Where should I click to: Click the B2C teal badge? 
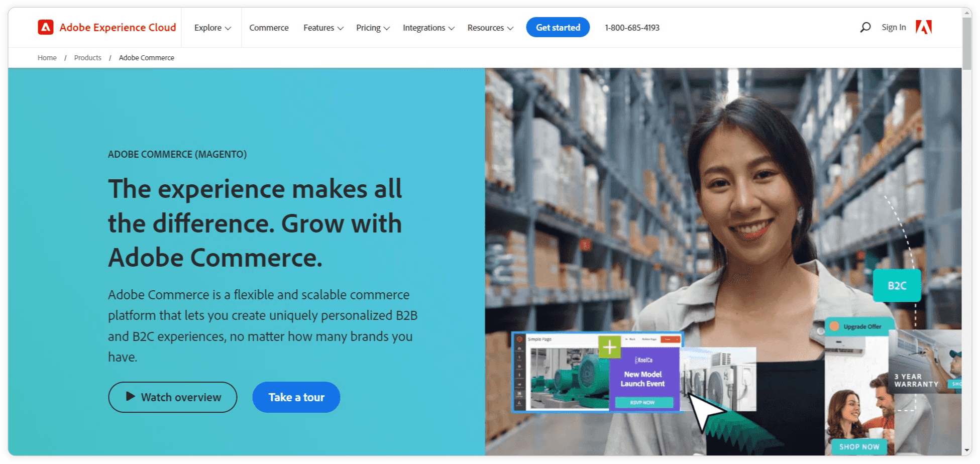[897, 286]
